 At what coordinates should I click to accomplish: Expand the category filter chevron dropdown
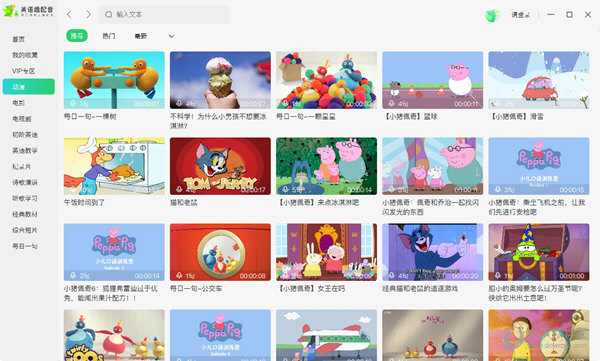pyautogui.click(x=171, y=36)
